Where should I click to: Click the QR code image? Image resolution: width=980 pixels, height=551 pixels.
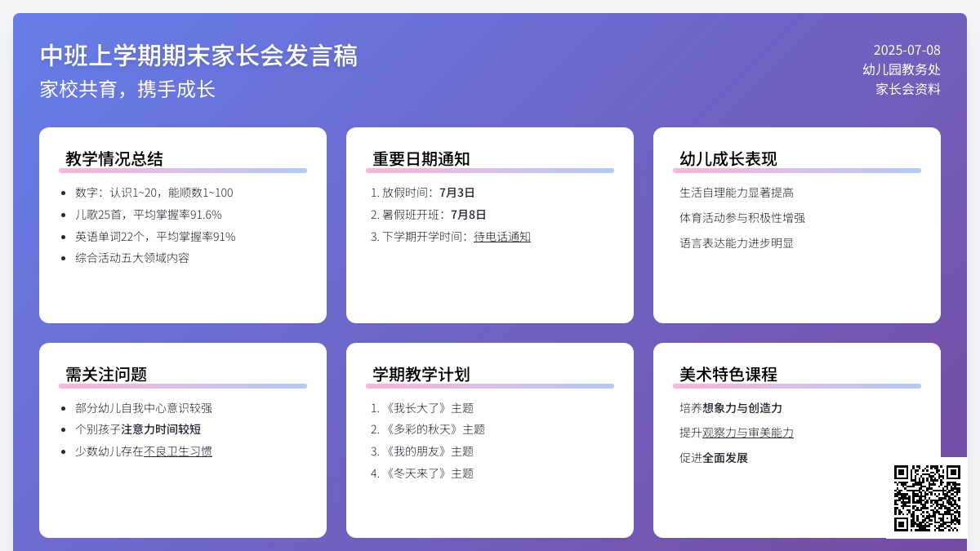tap(927, 498)
